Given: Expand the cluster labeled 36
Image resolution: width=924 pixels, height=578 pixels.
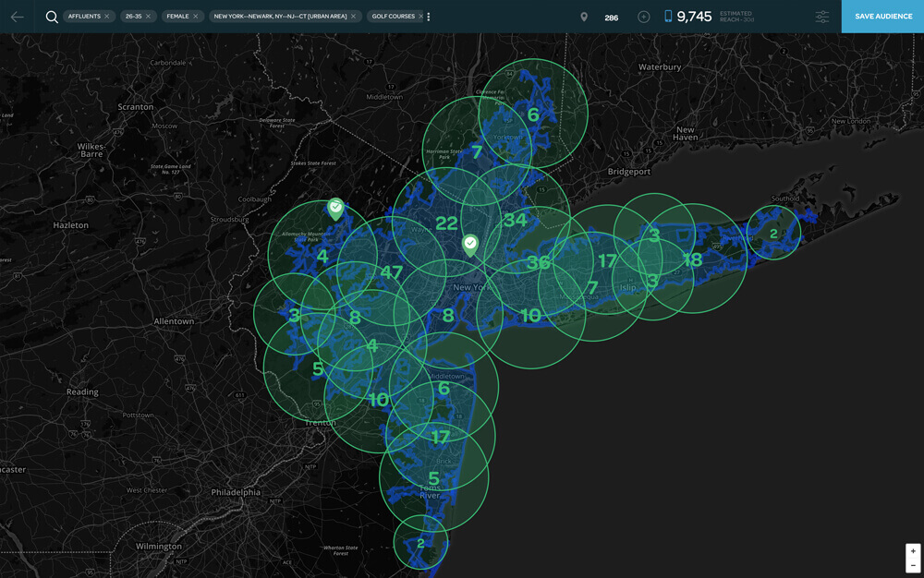Looking at the screenshot, I should tap(538, 262).
